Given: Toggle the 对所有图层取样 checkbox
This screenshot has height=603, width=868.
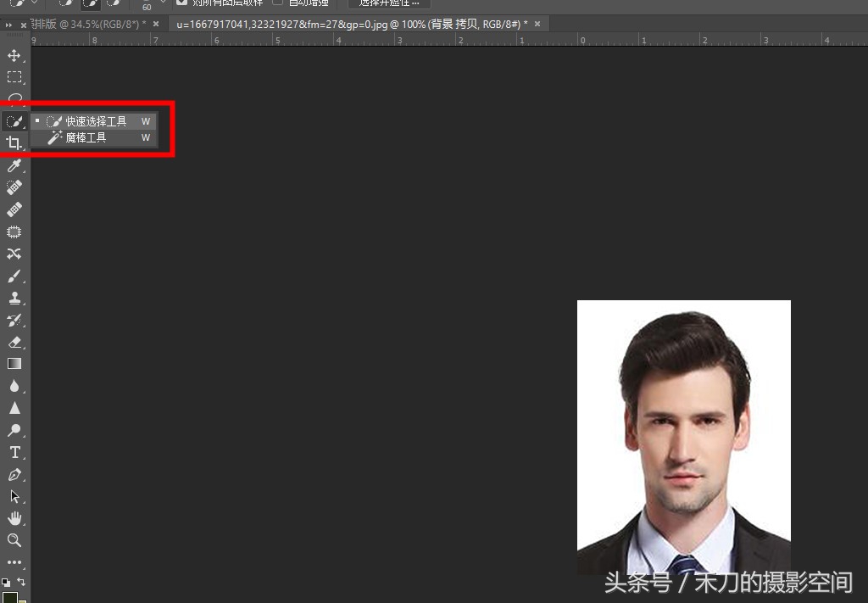Looking at the screenshot, I should [x=181, y=3].
